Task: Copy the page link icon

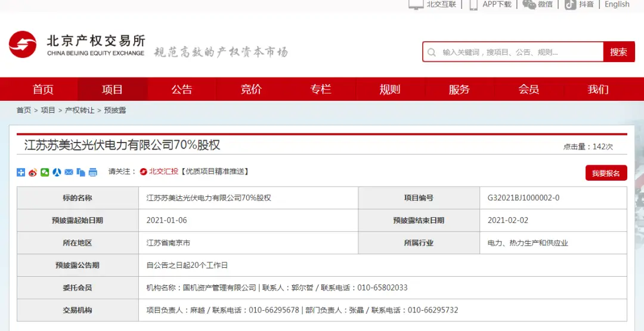Action: pyautogui.click(x=81, y=172)
